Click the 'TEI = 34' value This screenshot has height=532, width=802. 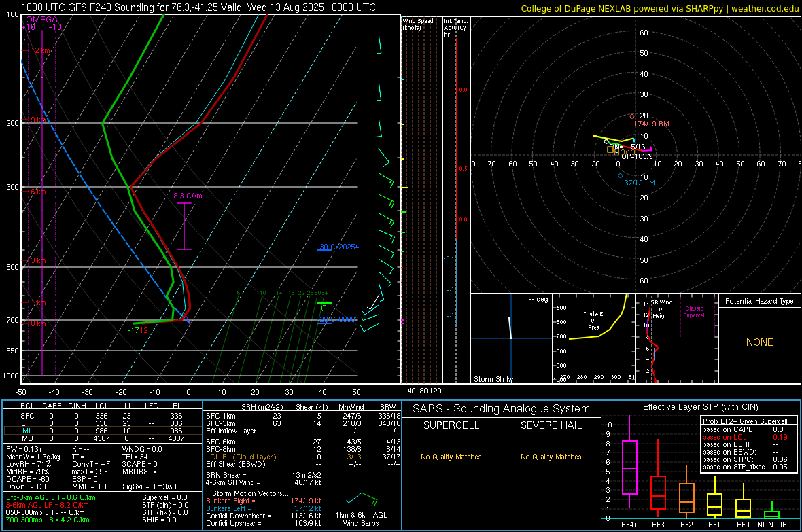point(135,457)
